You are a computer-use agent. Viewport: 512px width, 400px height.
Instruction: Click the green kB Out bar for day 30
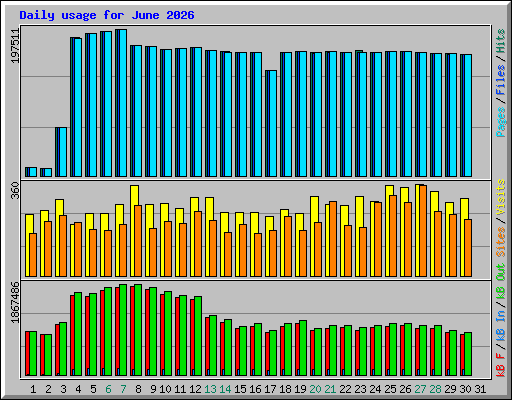[468, 354]
